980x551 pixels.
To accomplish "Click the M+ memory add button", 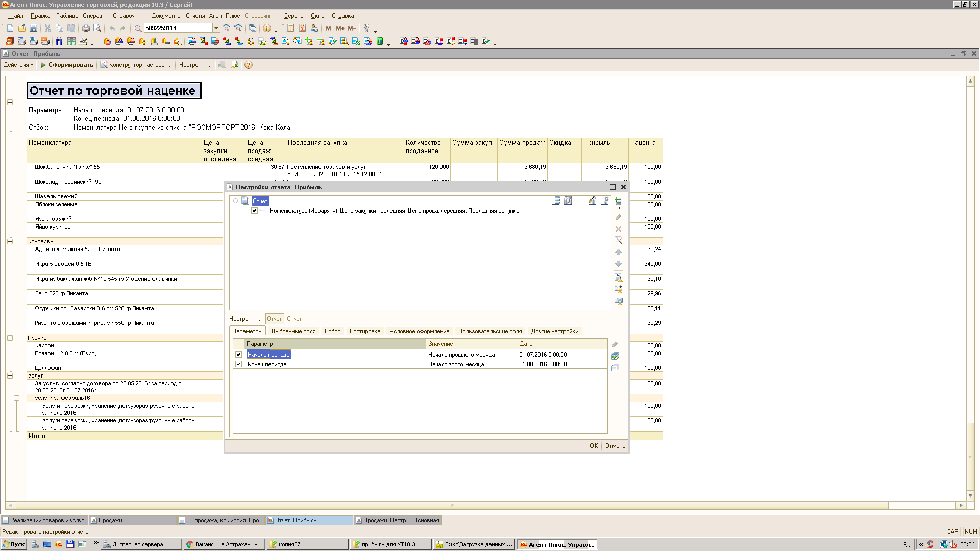I will click(340, 28).
